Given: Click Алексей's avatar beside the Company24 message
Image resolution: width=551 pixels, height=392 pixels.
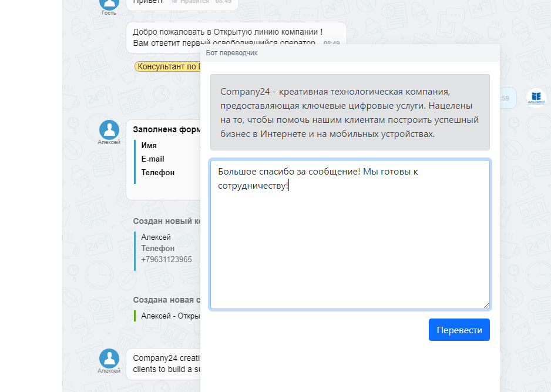Looking at the screenshot, I should point(109,359).
